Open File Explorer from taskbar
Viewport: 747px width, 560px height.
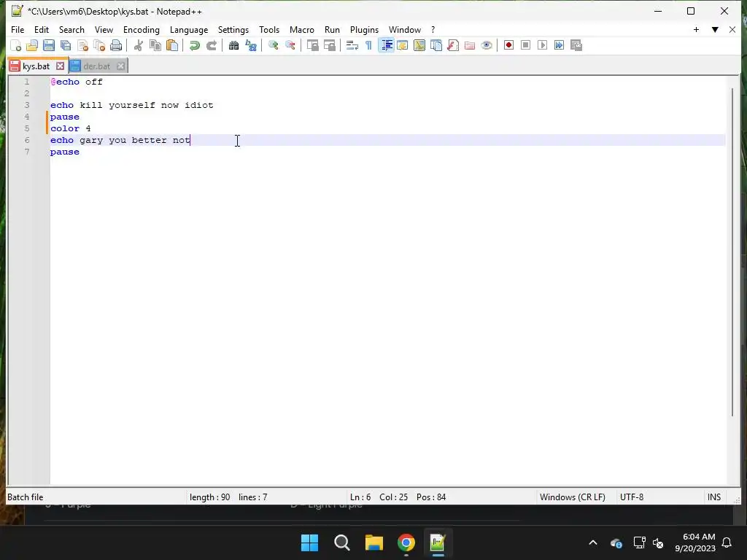point(374,542)
